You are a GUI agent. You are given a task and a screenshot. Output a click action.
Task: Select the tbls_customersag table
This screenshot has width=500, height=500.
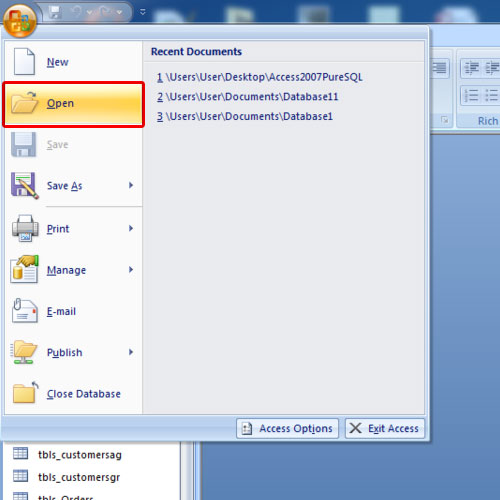pos(80,455)
